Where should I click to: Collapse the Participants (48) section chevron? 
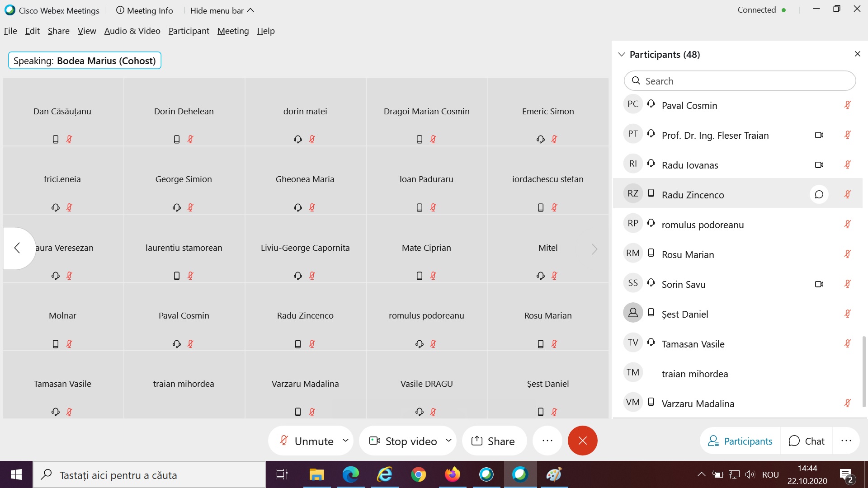pos(622,54)
